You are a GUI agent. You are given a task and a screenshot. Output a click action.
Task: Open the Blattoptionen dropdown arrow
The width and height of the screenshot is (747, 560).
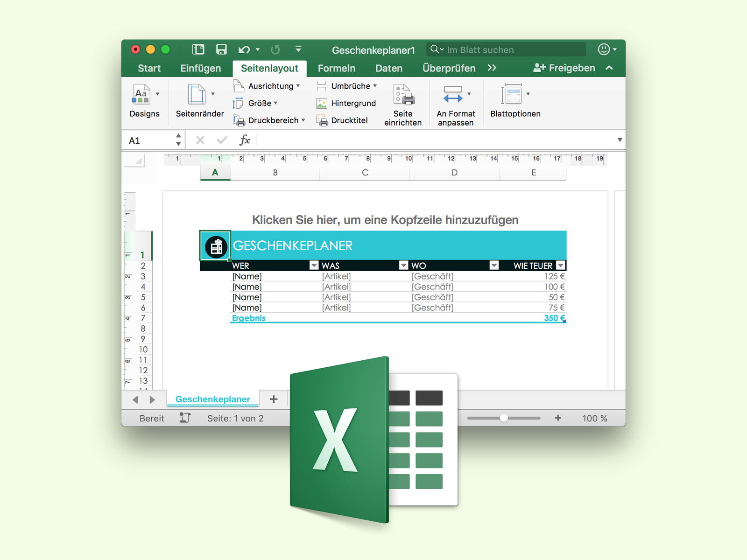pos(528,94)
